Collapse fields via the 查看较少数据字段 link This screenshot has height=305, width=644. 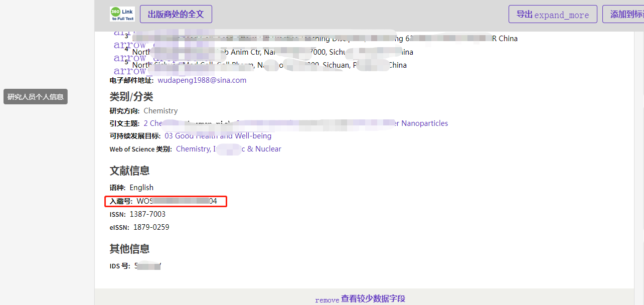pos(374,299)
